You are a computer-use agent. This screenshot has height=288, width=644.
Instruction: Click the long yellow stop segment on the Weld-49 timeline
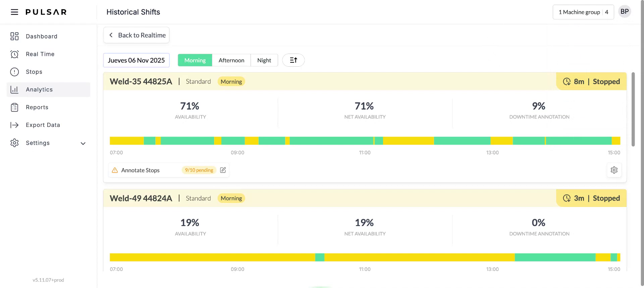click(212, 257)
